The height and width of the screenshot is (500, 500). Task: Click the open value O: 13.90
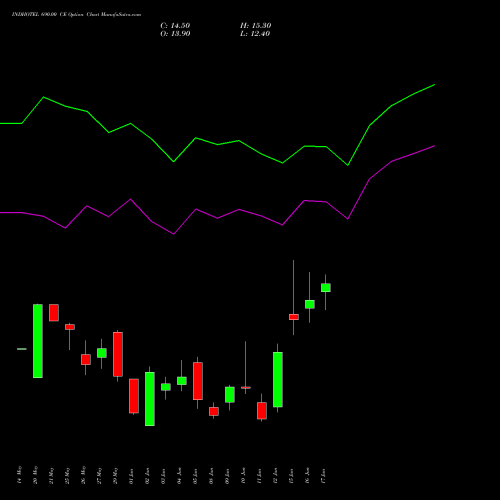[x=175, y=34]
